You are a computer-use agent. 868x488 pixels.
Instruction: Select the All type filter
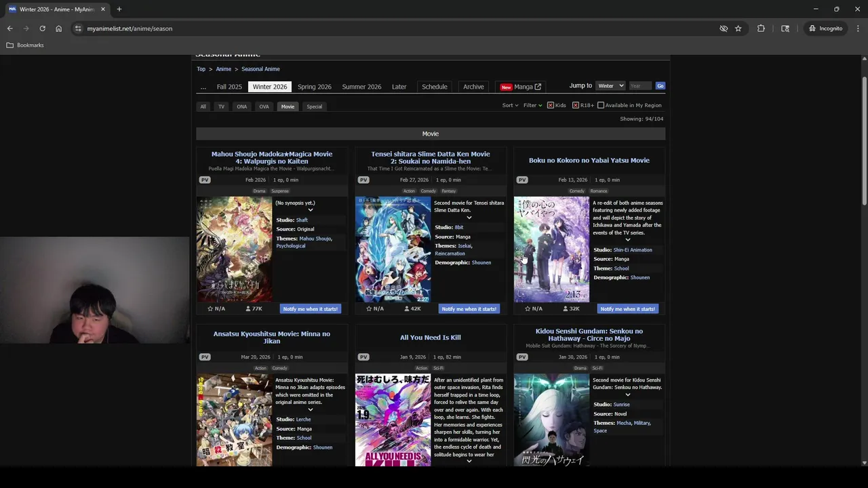203,106
